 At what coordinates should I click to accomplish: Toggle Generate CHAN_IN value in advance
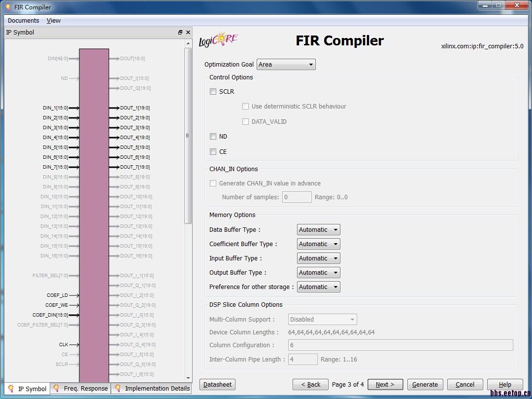213,183
